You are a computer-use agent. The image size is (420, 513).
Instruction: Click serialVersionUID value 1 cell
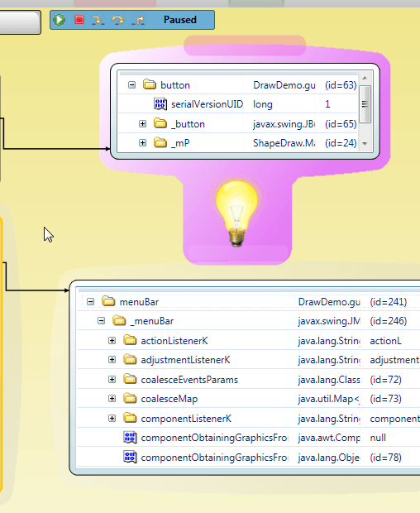click(327, 104)
